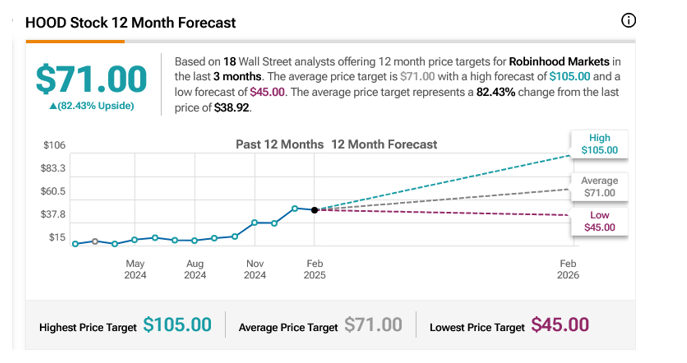This screenshot has width=687, height=363.
Task: Click the orange tab indicator bar
Action: coord(75,42)
